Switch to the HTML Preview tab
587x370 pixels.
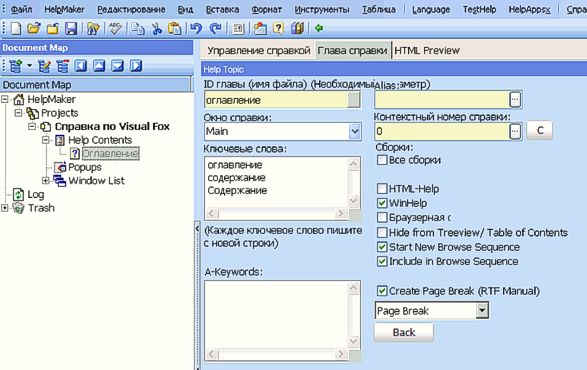tap(427, 51)
